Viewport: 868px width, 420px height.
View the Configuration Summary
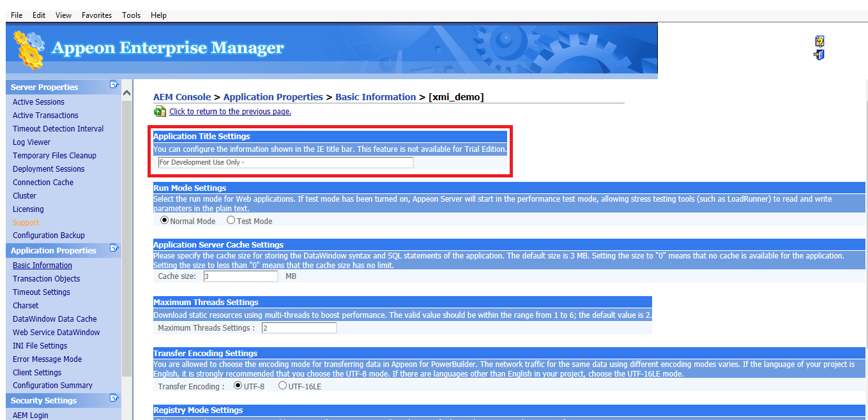point(52,386)
